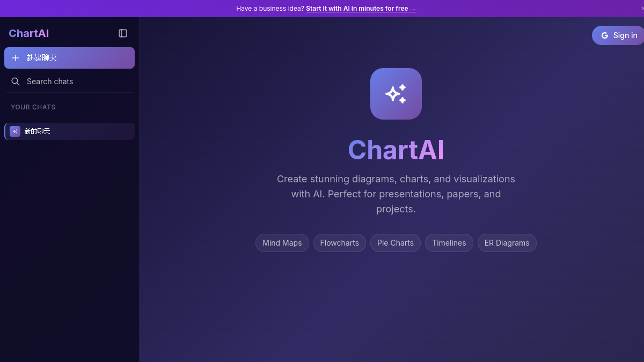
Task: Dismiss the top banner with the close icon
Action: [x=642, y=9]
